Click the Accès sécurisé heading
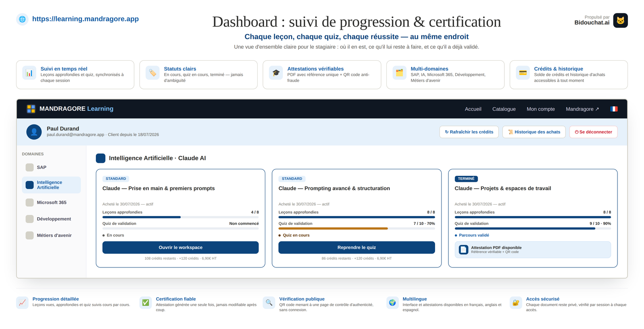The width and height of the screenshot is (644, 329). pos(543,299)
